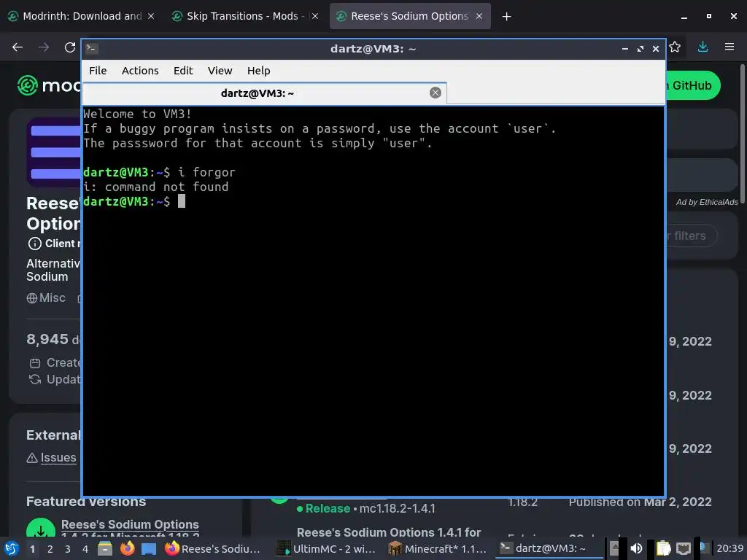Open the File menu in terminal
This screenshot has height=560, width=747.
tap(98, 71)
